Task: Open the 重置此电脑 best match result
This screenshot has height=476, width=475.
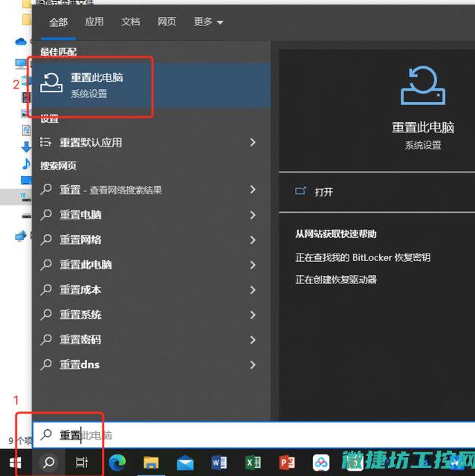Action: point(151,85)
